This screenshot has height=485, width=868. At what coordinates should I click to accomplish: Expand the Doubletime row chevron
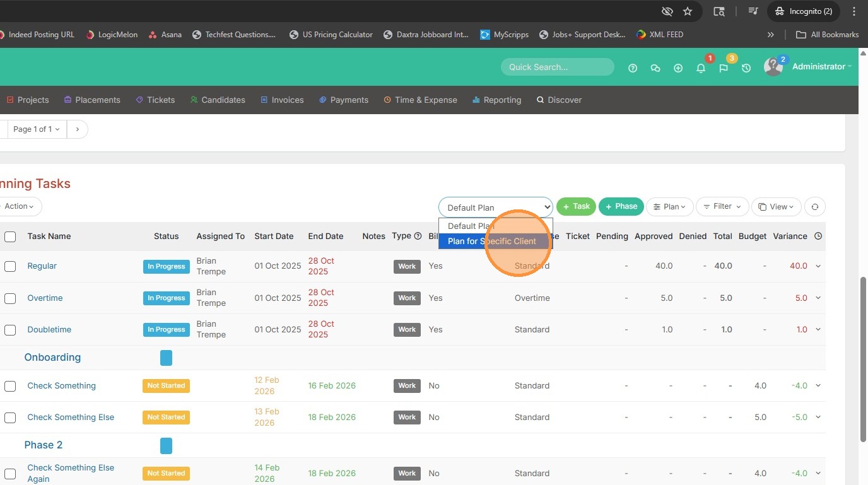point(818,330)
